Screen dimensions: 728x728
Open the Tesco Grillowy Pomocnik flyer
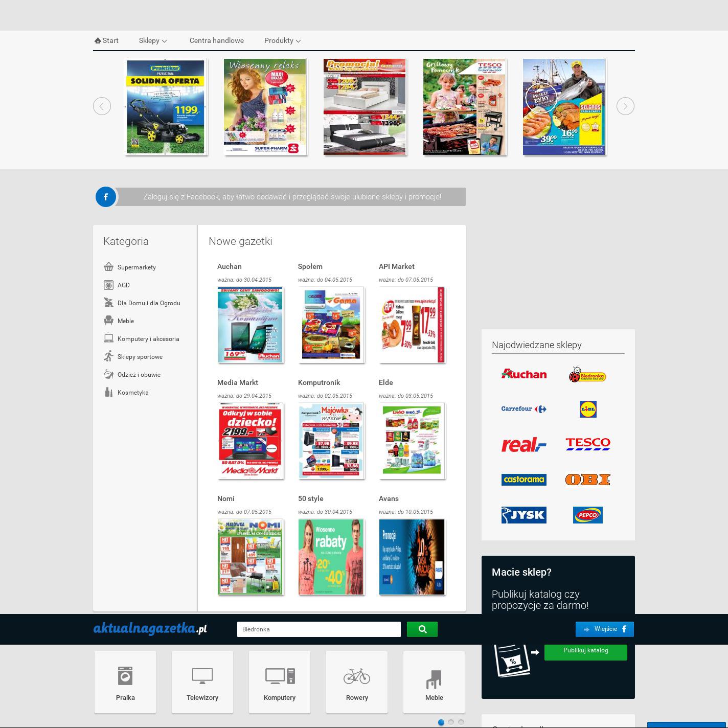[x=464, y=107]
